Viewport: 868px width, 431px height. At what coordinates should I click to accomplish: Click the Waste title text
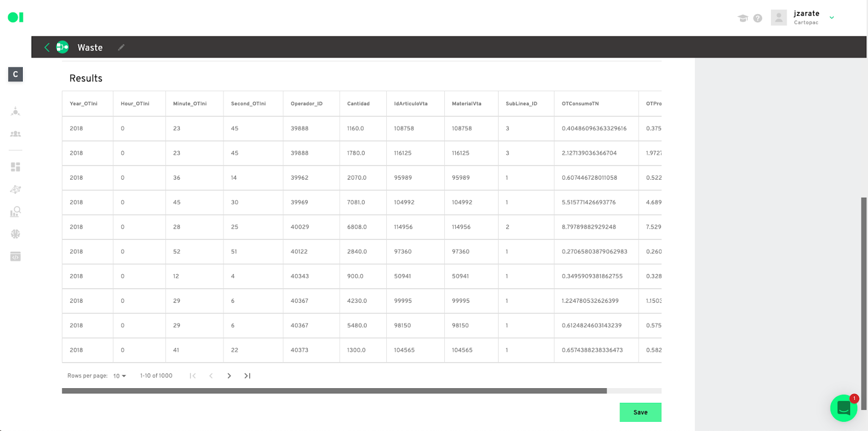pyautogui.click(x=90, y=48)
